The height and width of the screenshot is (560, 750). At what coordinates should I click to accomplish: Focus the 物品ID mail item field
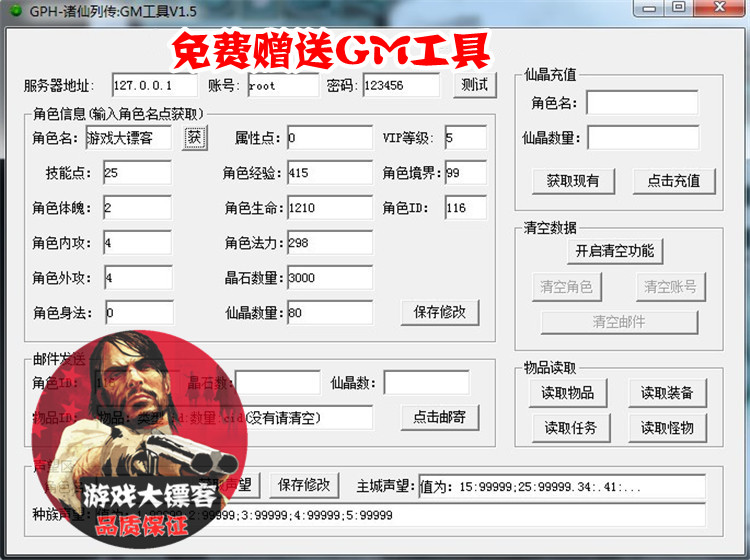234,417
